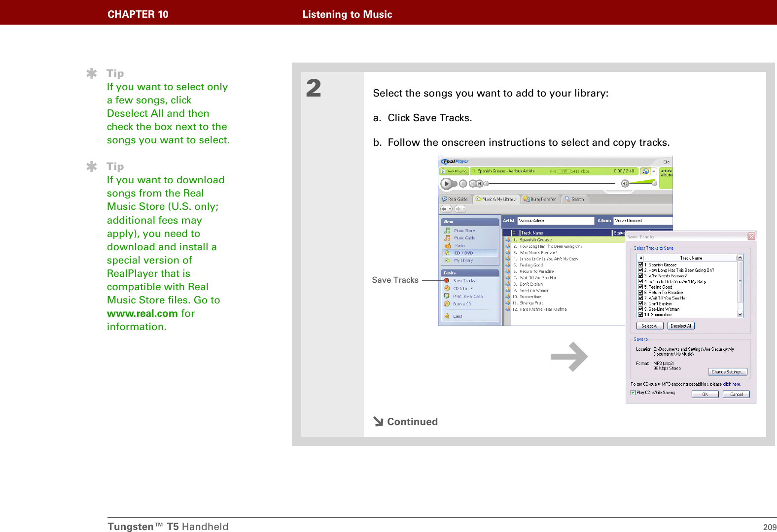The height and width of the screenshot is (532, 777).
Task: Switch to Music & My Library tab
Action: [x=496, y=199]
